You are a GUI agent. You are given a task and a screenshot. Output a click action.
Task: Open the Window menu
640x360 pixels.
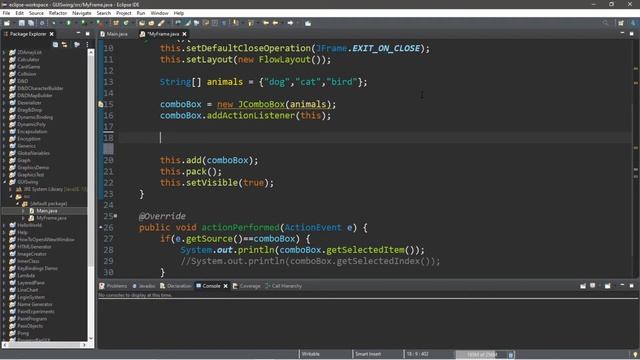coord(159,13)
